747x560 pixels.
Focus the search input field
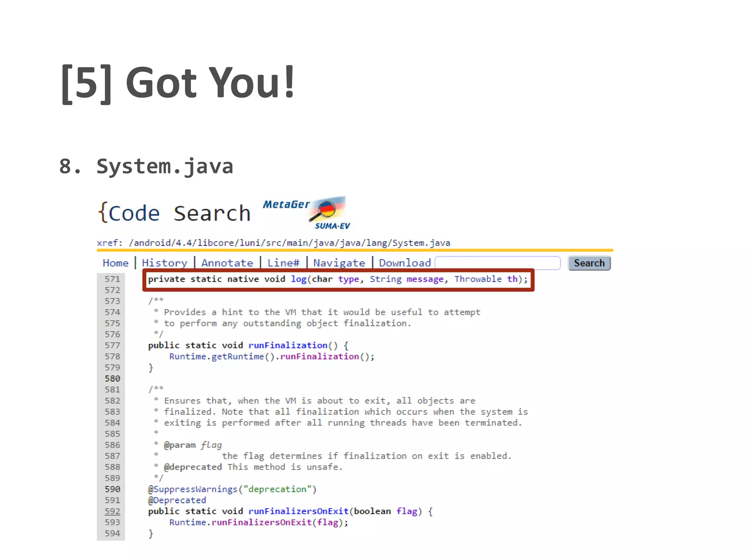pos(498,263)
